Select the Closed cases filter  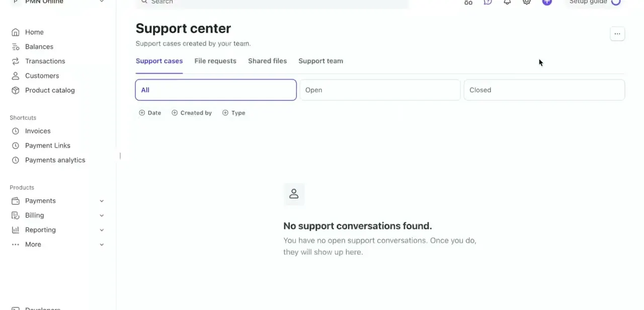tap(544, 90)
